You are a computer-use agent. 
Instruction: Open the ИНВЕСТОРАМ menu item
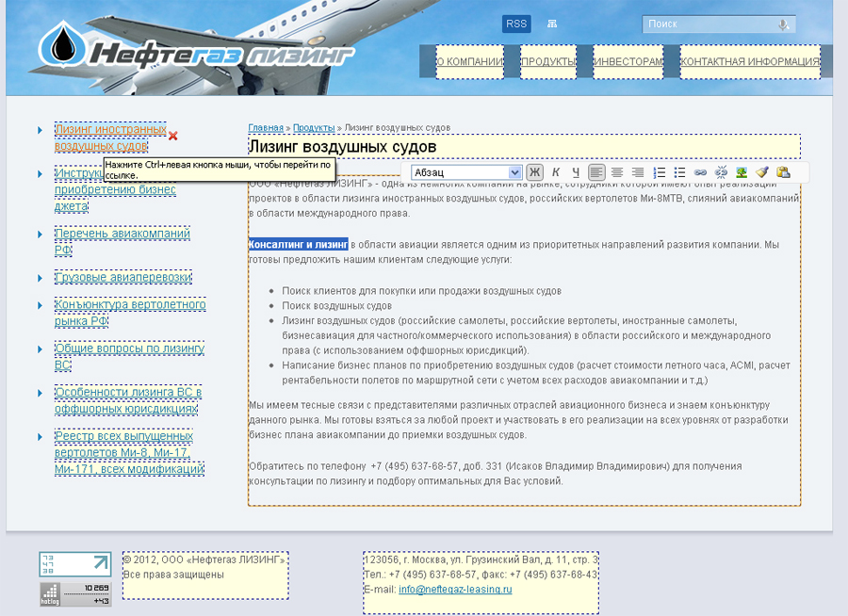tap(628, 61)
